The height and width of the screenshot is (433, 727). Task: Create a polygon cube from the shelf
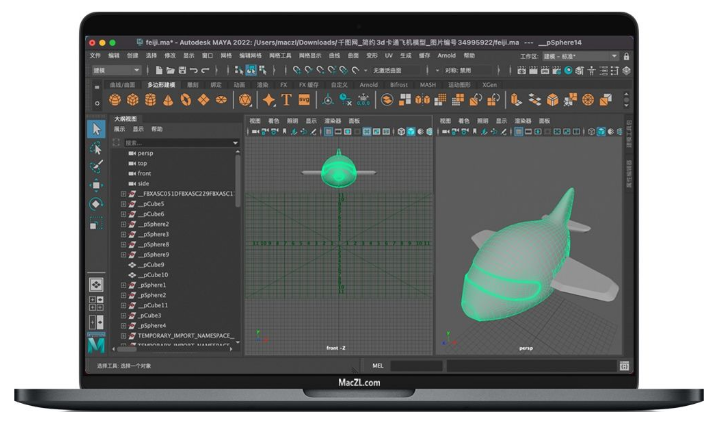(x=133, y=100)
